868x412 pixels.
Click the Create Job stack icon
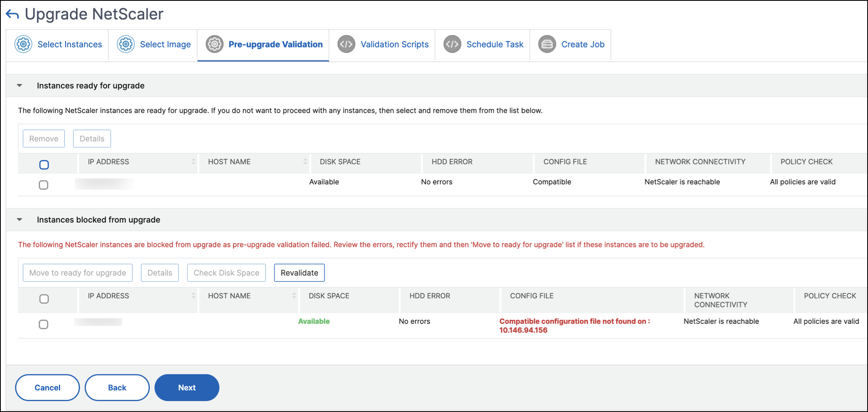coord(547,44)
